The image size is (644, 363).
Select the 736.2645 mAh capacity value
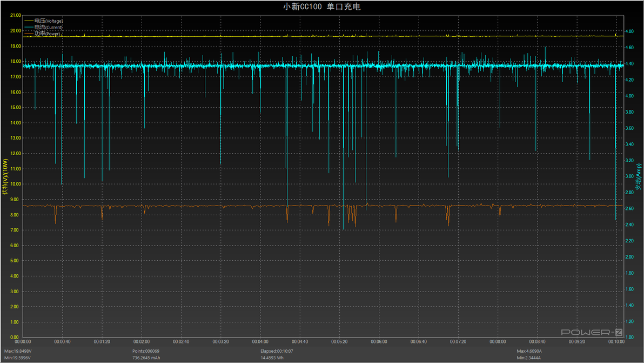tap(146, 358)
